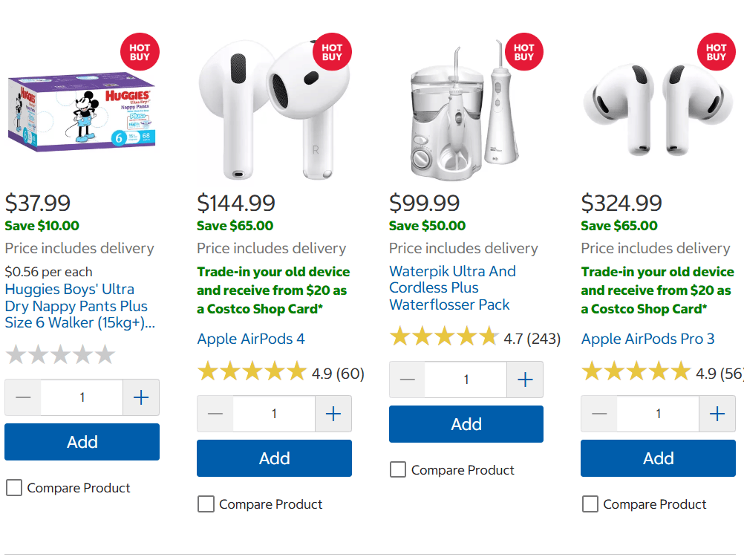Increase AirPods Pro 3 quantity
744x560 pixels.
(x=717, y=414)
